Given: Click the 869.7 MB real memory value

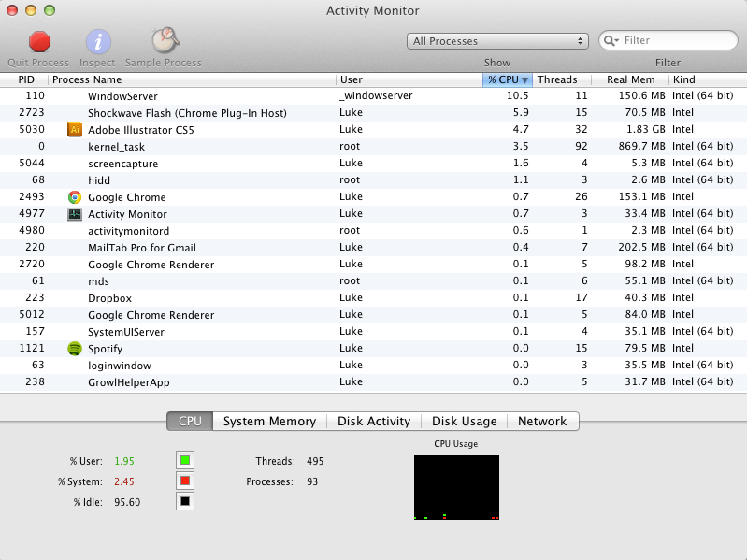Looking at the screenshot, I should (x=641, y=146).
